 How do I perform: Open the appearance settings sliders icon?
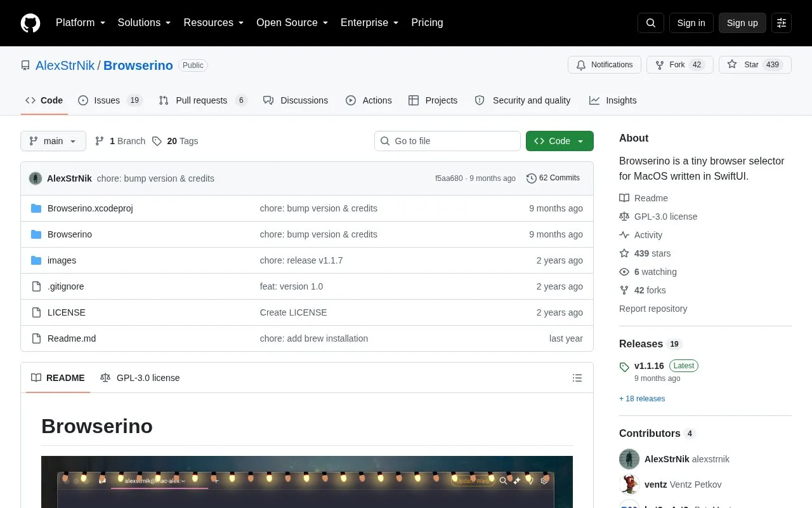pos(782,23)
